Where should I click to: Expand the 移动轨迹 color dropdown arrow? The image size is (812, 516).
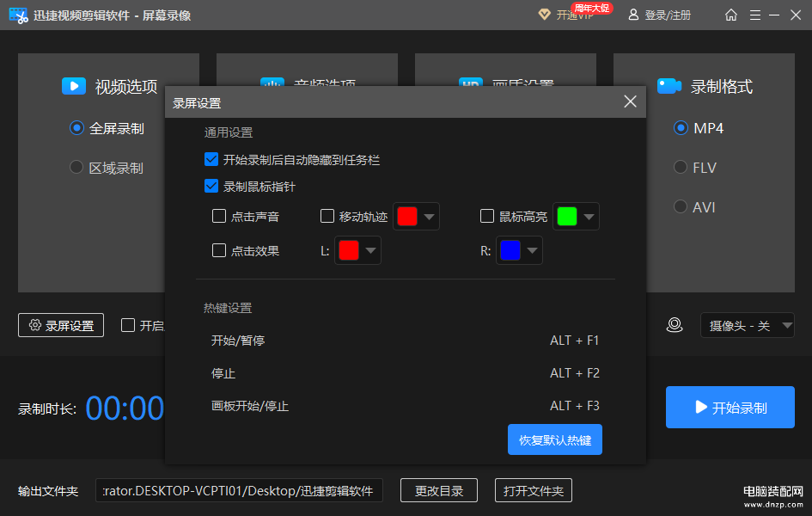coord(430,217)
